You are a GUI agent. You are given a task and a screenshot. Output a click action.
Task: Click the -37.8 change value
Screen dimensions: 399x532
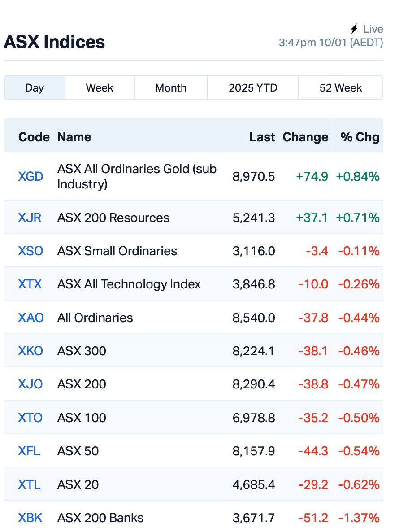(313, 318)
